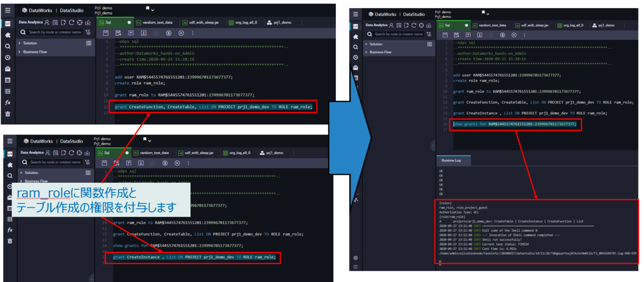Click highlighted grant CreateInstance line in bottom-left editor
This screenshot has height=282, width=644.
click(x=194, y=257)
